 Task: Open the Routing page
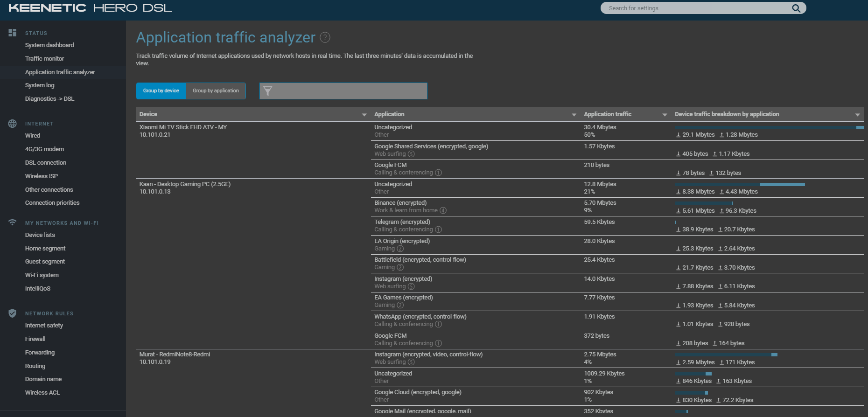[x=35, y=366]
